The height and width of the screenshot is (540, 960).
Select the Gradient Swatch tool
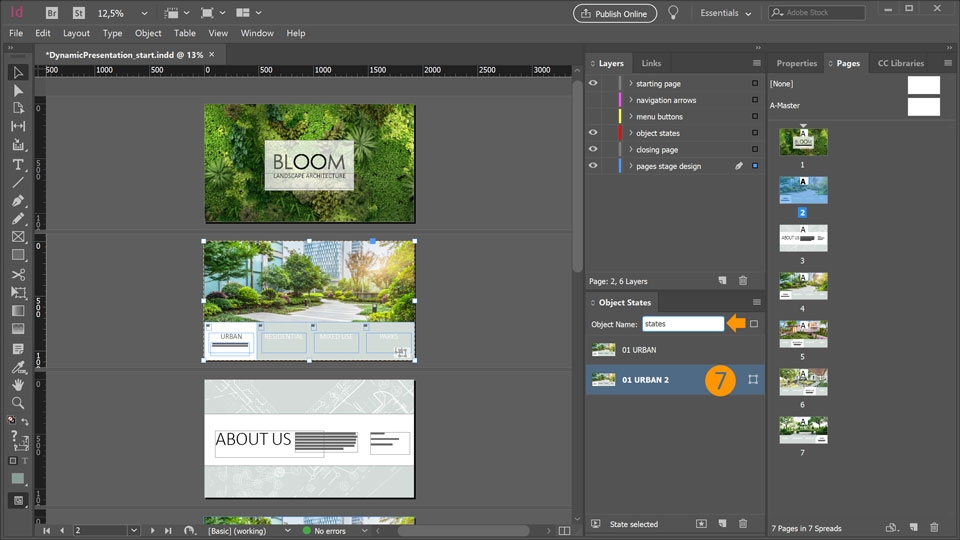[x=18, y=310]
